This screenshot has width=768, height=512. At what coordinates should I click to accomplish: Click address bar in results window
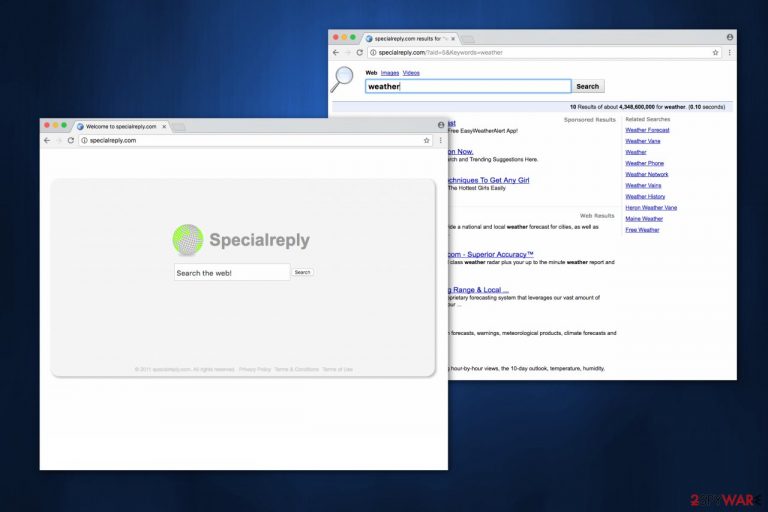pyautogui.click(x=544, y=52)
